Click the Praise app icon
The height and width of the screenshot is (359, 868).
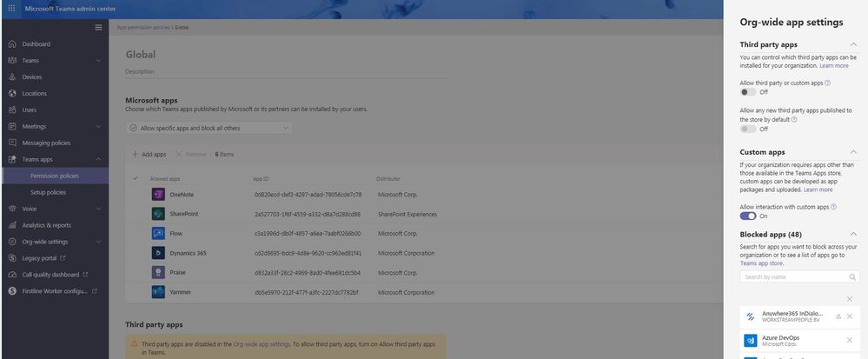tap(158, 272)
